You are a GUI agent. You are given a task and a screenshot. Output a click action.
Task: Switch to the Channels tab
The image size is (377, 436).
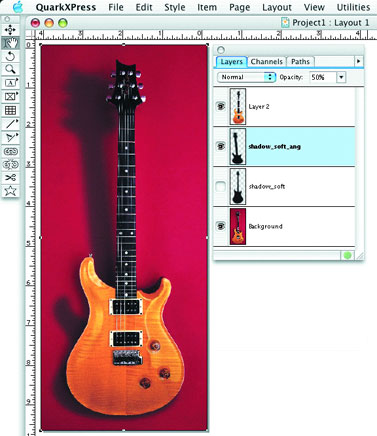[x=267, y=62]
